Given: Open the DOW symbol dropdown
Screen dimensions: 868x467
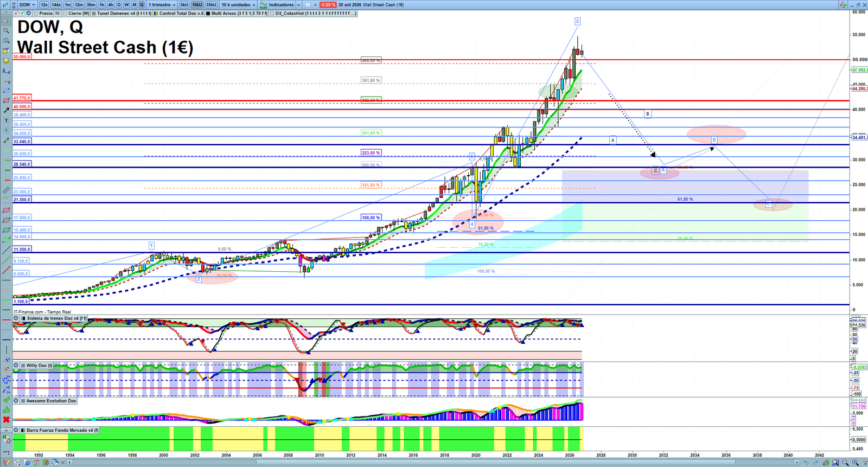Looking at the screenshot, I should (27, 5).
